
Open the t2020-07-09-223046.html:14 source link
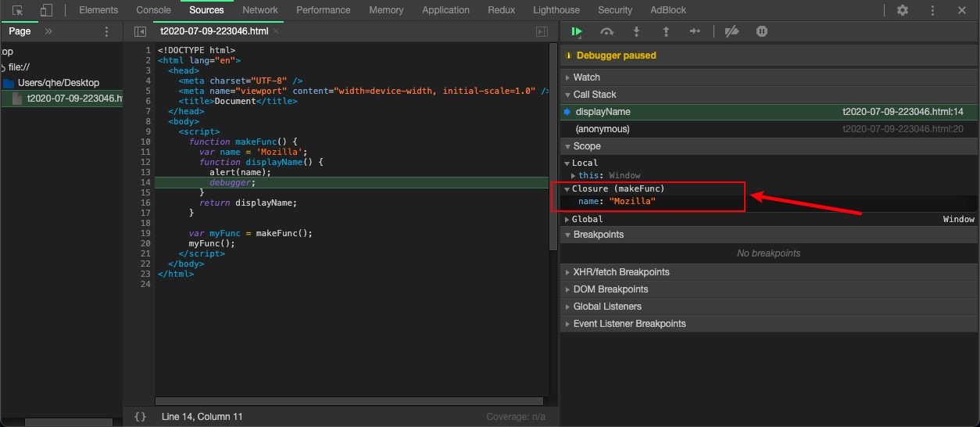coord(903,112)
